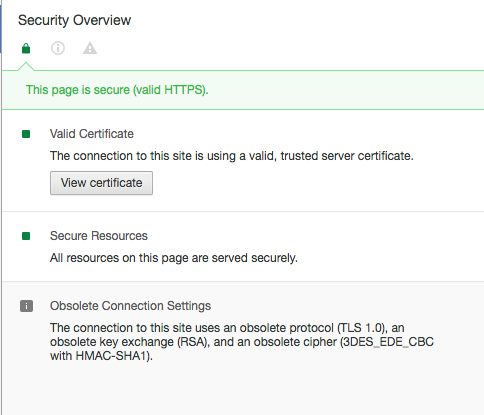Click the caret pointer beneath the padlock
Image resolution: width=484 pixels, height=415 pixels.
coord(26,66)
